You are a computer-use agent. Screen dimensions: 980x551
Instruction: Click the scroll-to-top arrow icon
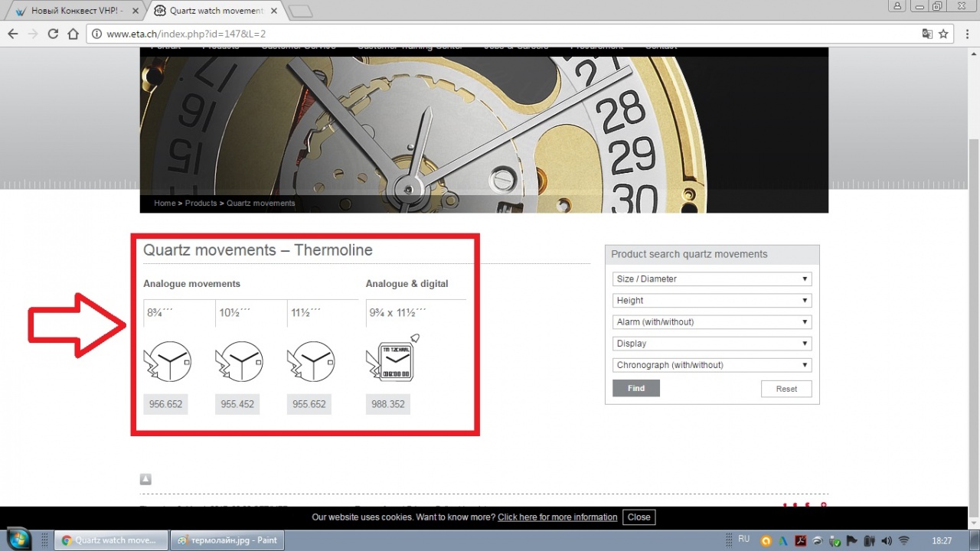145,479
